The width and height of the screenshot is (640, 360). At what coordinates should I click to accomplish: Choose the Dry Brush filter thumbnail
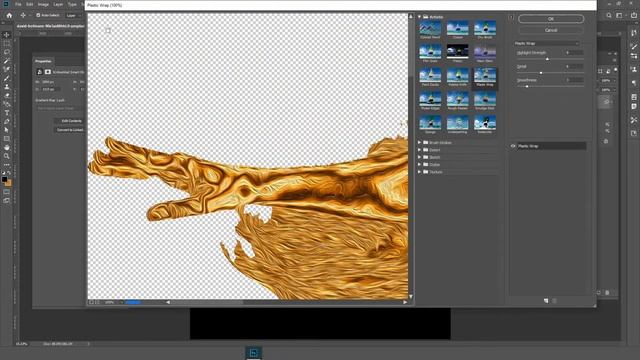coord(485,30)
